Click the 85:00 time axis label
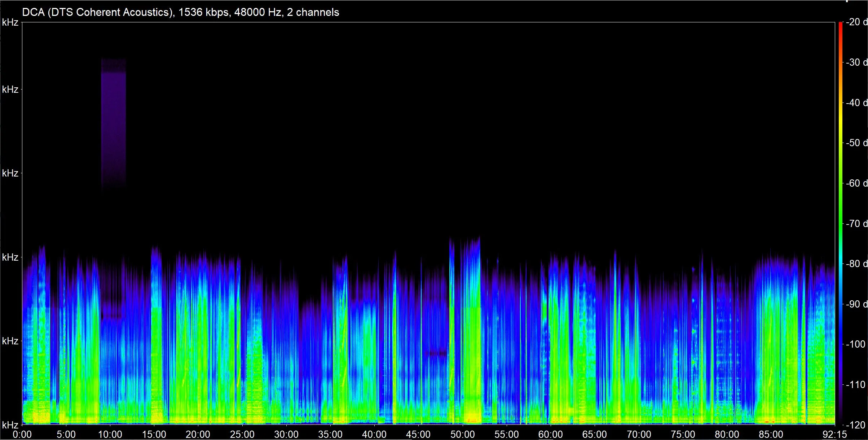 point(771,434)
